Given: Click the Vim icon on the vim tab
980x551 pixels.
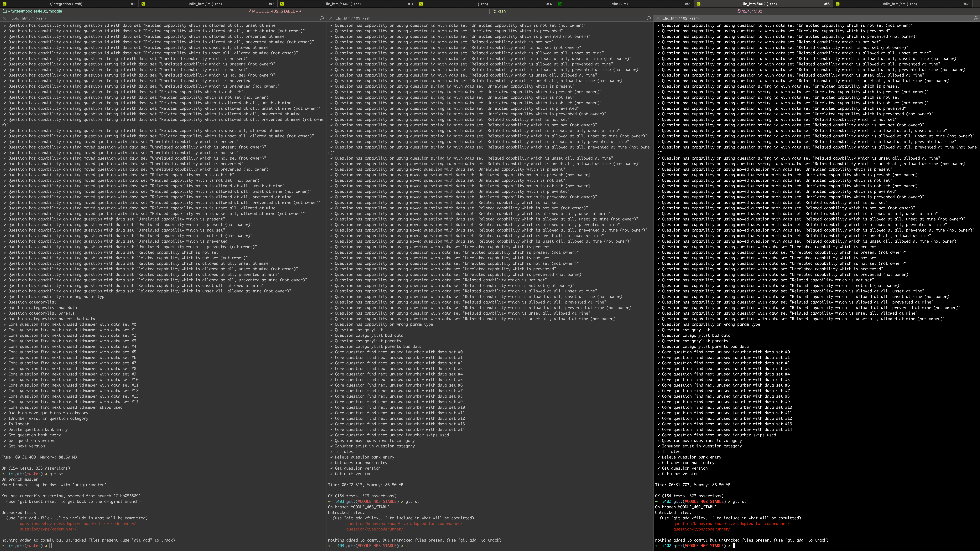Looking at the screenshot, I should 560,4.
